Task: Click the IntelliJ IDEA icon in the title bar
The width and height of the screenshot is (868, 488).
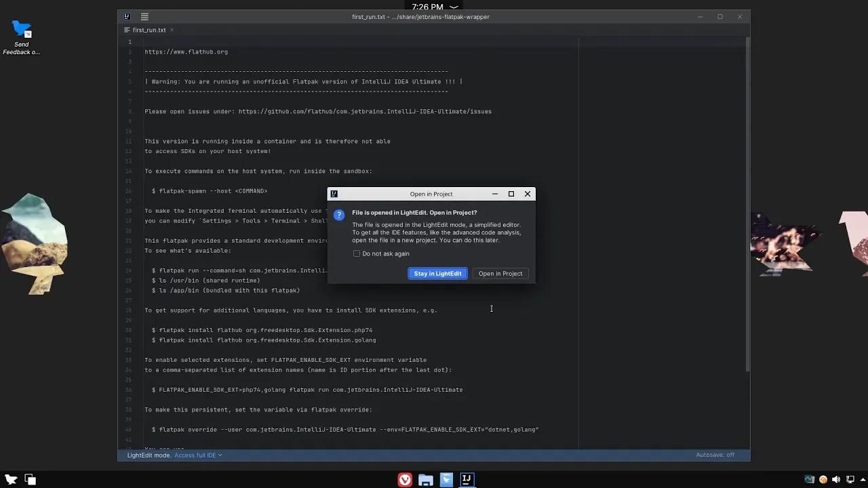Action: (x=126, y=16)
